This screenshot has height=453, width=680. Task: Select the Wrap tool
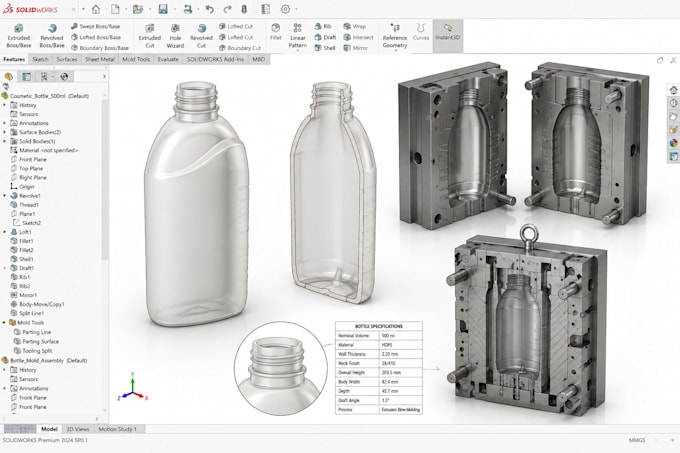355,26
